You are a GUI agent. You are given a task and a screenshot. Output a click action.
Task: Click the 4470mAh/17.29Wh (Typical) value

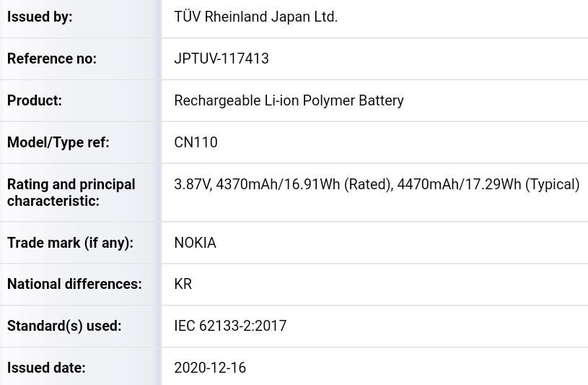[x=488, y=184]
